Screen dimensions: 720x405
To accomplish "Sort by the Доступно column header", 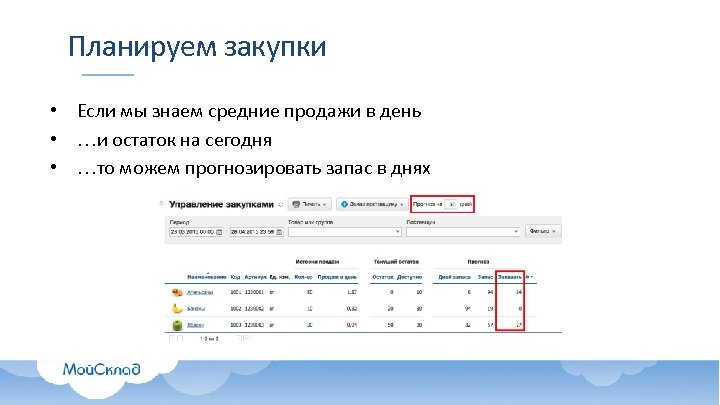I will [409, 277].
